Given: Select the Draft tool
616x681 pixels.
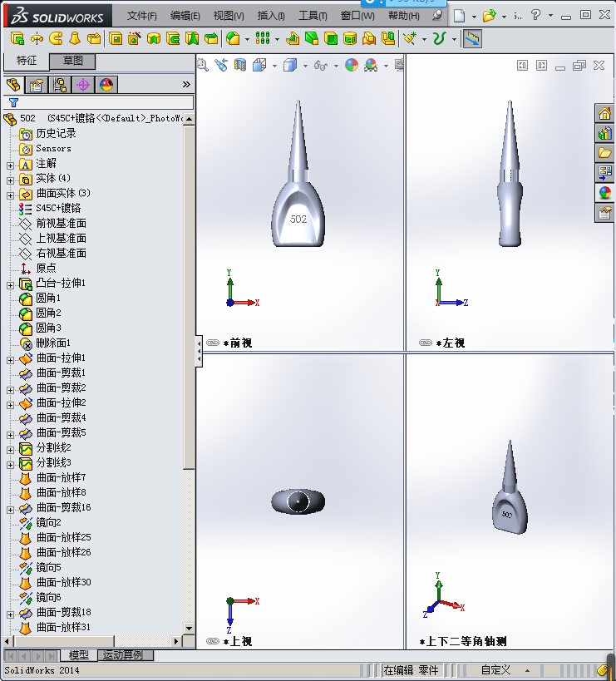Looking at the screenshot, I should [x=312, y=38].
